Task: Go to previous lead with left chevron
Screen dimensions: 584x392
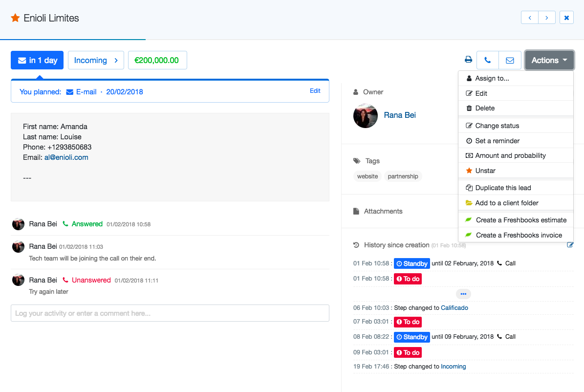Action: (530, 18)
